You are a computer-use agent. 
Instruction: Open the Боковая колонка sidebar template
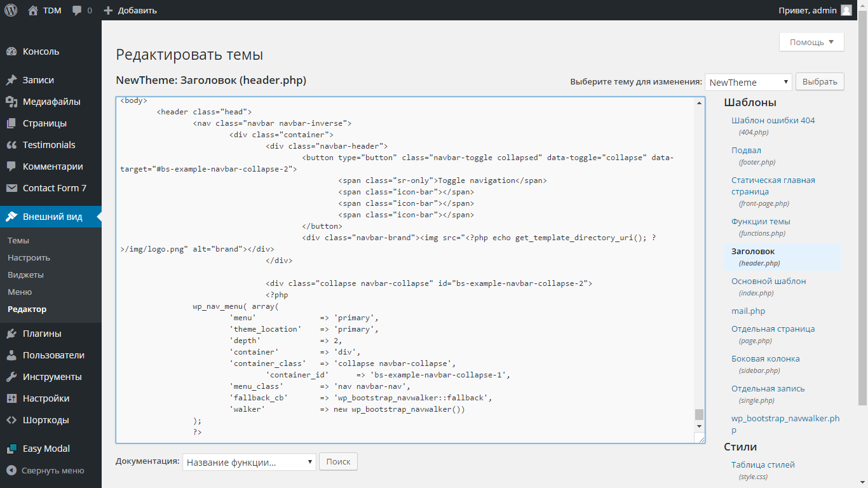[x=765, y=358]
